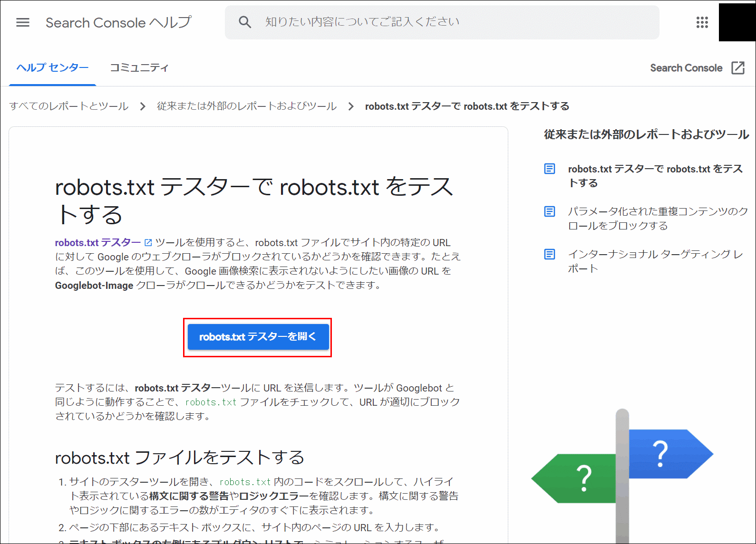Screen dimensions: 756x544
Task: Open sidebar article robots.txt テスターで robots.txt をテストする
Action: [x=655, y=176]
